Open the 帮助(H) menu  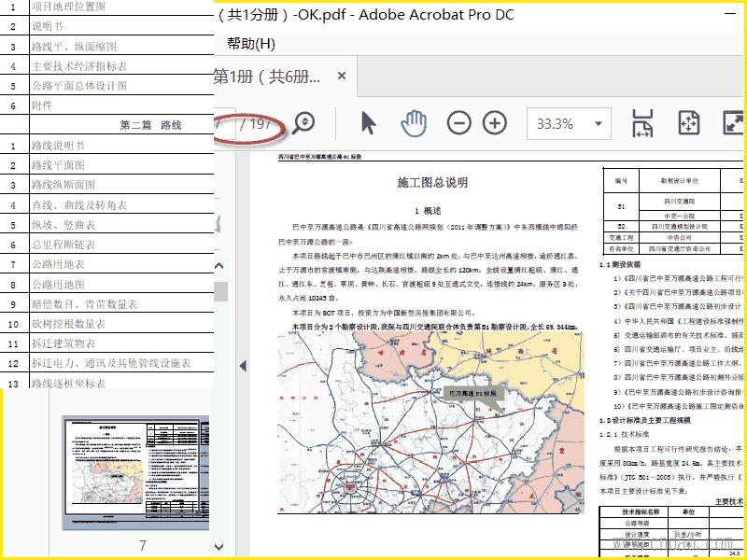point(250,44)
